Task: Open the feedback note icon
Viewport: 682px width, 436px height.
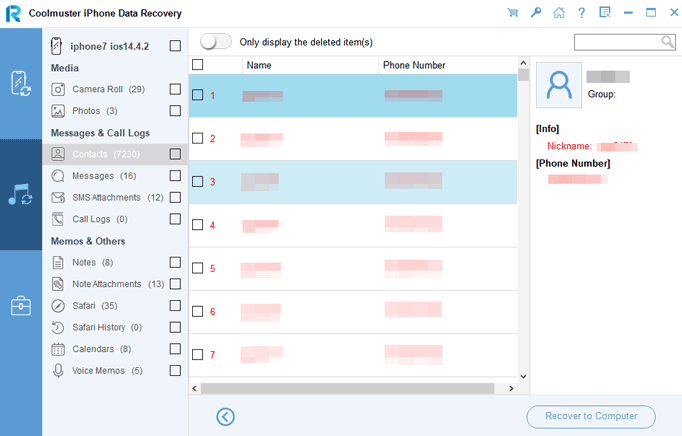Action: click(605, 12)
